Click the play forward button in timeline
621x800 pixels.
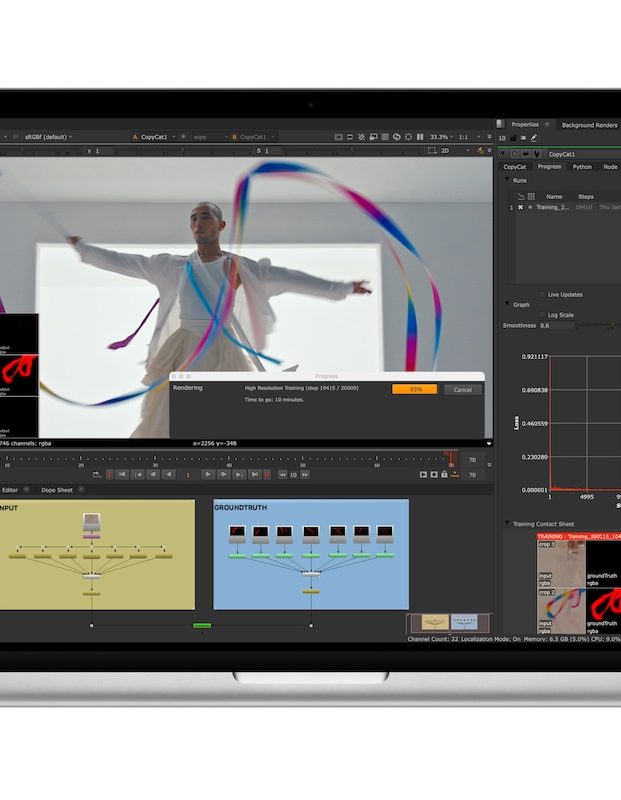pyautogui.click(x=207, y=474)
